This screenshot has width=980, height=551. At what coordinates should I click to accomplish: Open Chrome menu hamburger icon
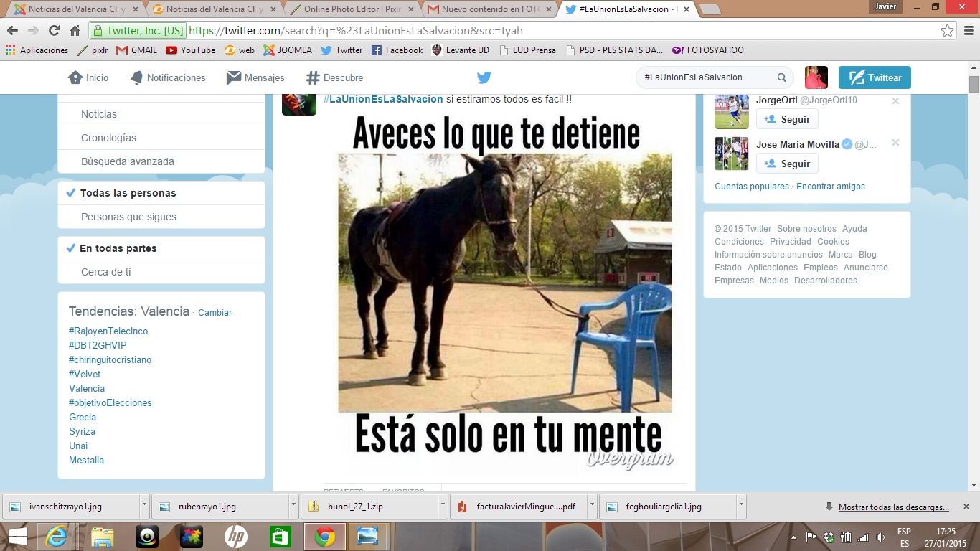(968, 31)
